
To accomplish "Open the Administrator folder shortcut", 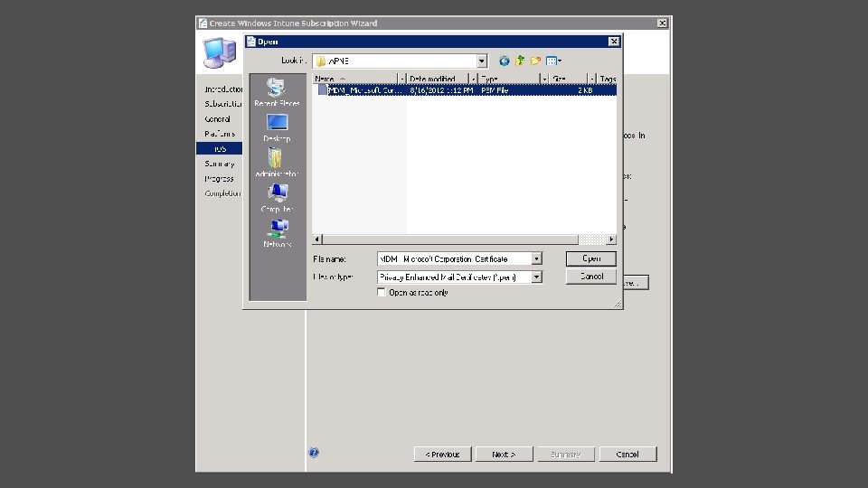I will click(x=277, y=163).
